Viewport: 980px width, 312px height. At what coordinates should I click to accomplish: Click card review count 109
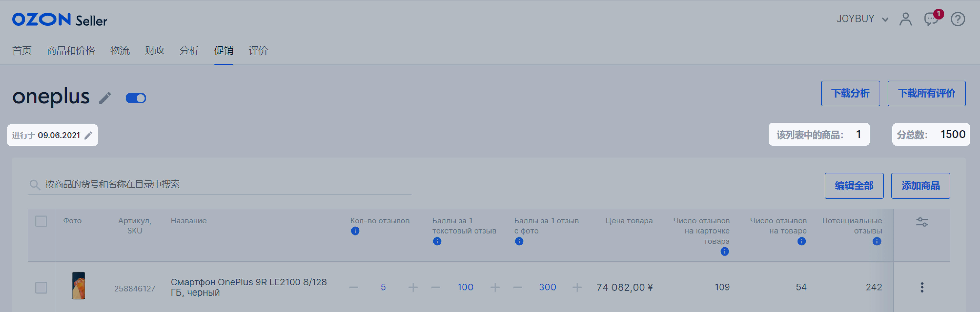pos(722,287)
